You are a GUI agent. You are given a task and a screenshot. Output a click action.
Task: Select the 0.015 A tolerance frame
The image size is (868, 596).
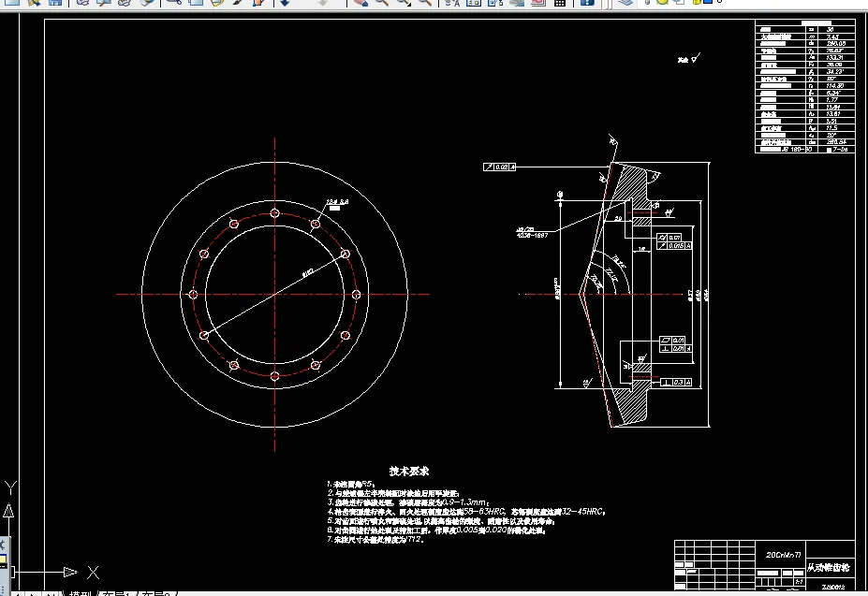click(x=674, y=246)
